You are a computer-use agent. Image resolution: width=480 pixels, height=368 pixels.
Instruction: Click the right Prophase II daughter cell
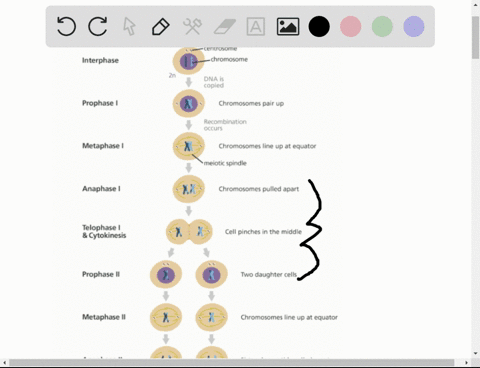(212, 275)
